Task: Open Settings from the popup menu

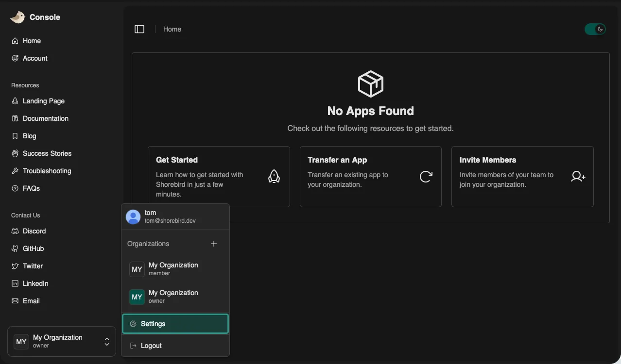Action: pos(175,324)
